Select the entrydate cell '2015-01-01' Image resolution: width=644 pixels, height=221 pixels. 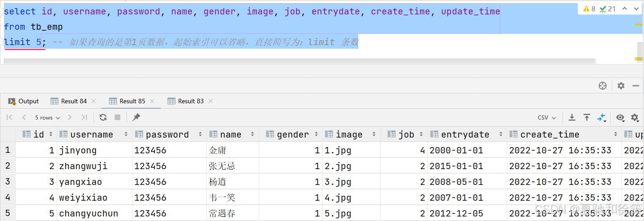click(x=467, y=166)
